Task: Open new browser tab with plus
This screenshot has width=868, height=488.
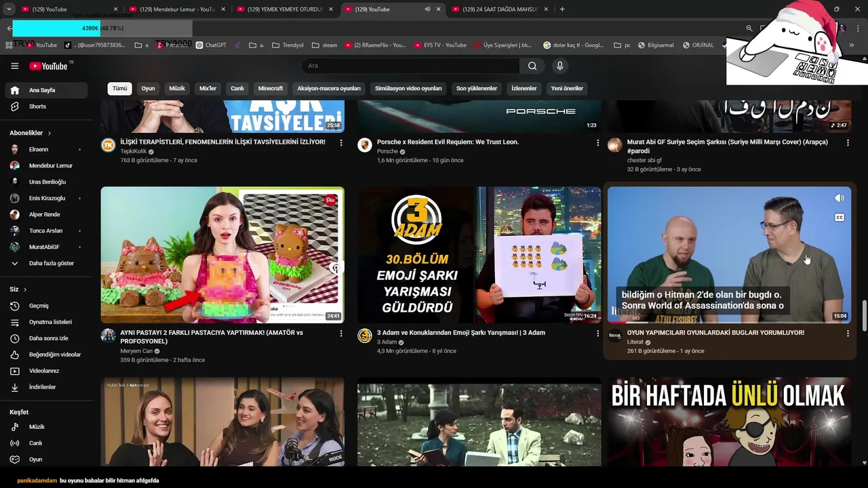Action: pos(562,9)
